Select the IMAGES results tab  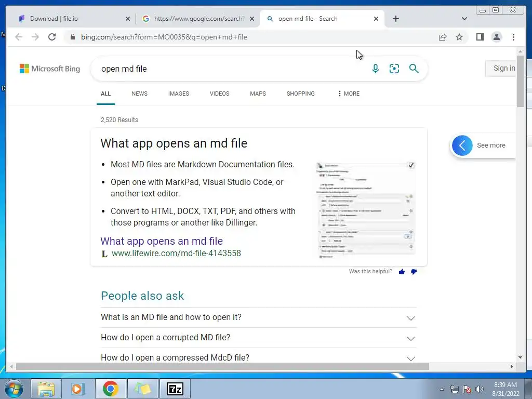(x=179, y=94)
